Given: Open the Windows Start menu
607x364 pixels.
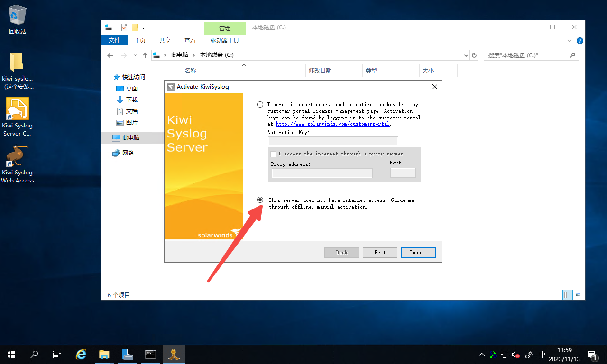Looking at the screenshot, I should [x=11, y=354].
